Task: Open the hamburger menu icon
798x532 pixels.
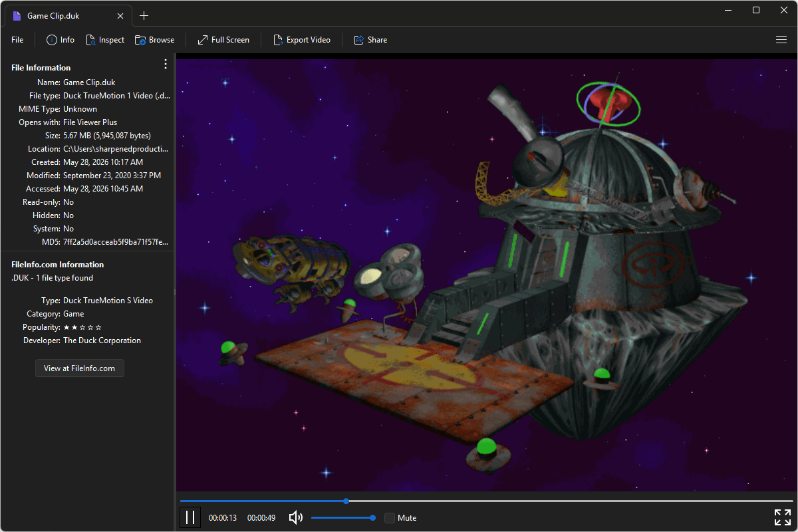Action: (x=781, y=40)
